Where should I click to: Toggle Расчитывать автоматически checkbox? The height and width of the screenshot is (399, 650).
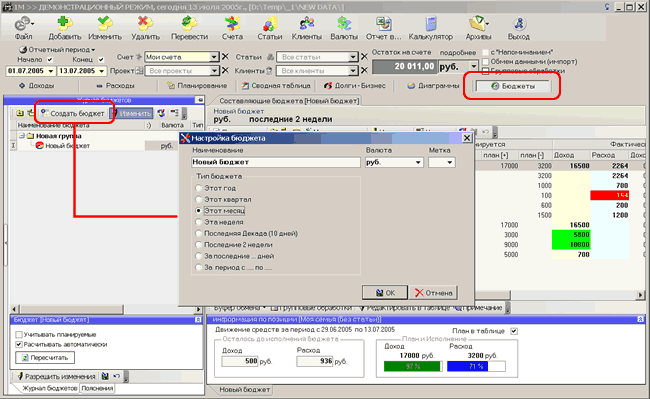(x=19, y=344)
